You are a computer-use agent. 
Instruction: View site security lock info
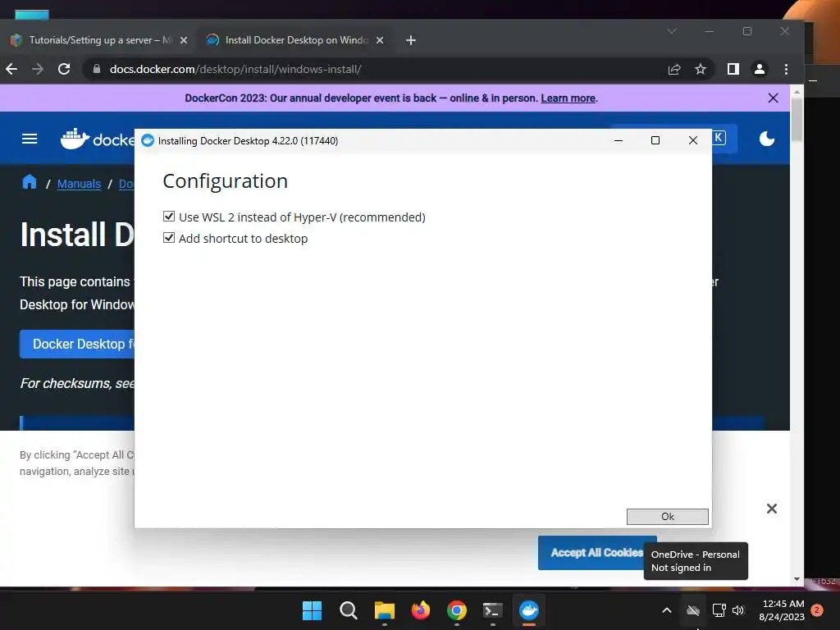(97, 69)
